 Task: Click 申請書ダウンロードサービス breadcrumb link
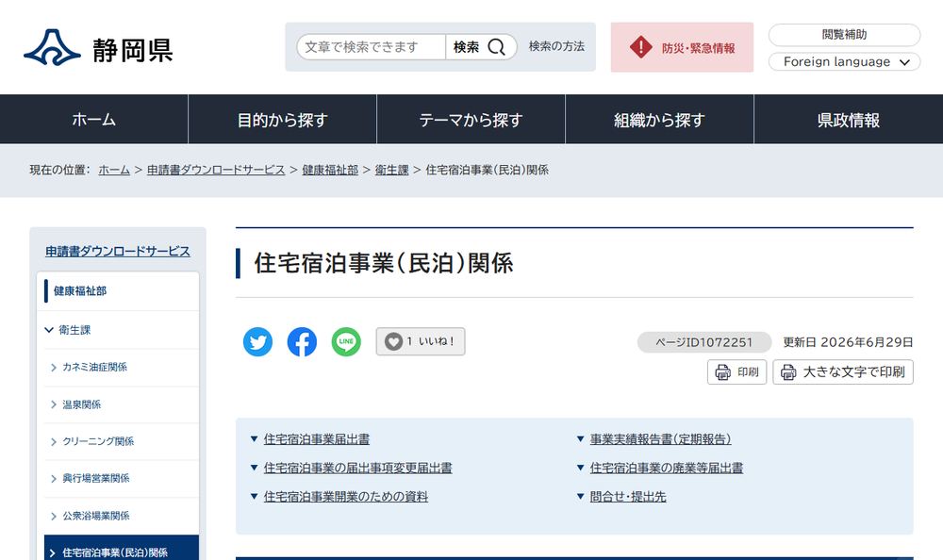coord(216,170)
